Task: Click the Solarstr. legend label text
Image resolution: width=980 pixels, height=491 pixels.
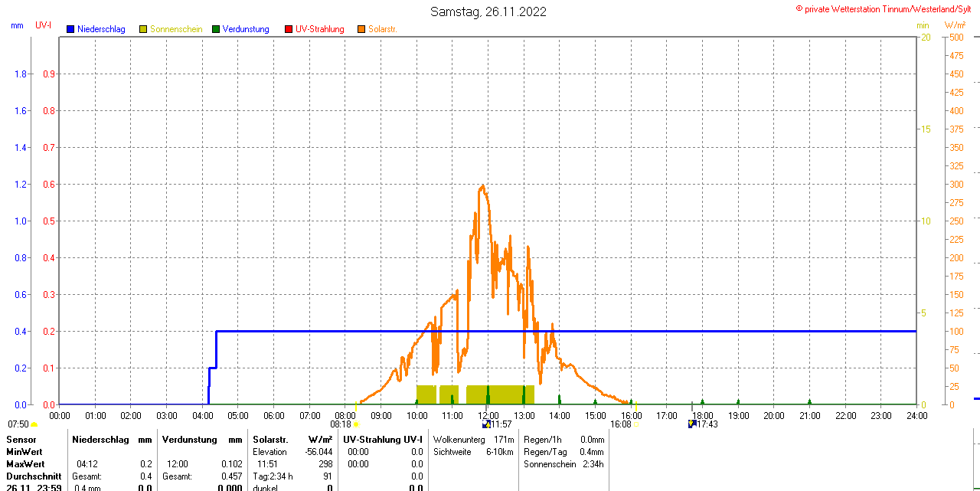Action: coord(383,29)
